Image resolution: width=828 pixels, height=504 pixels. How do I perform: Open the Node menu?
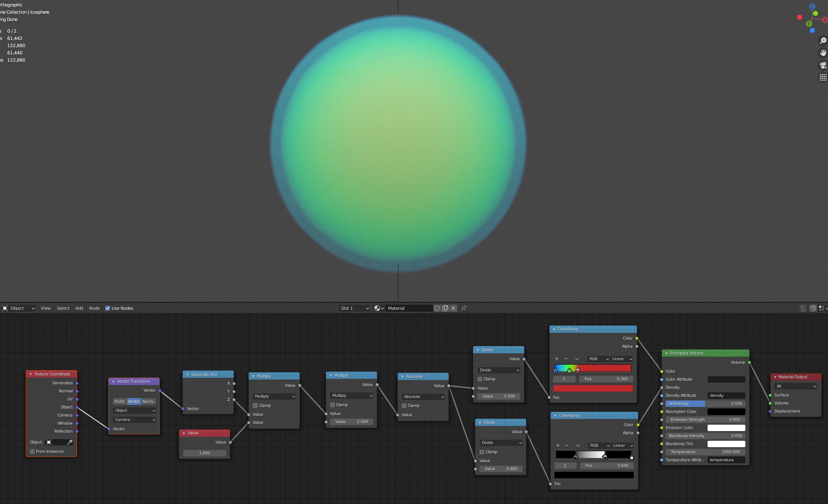click(x=94, y=308)
